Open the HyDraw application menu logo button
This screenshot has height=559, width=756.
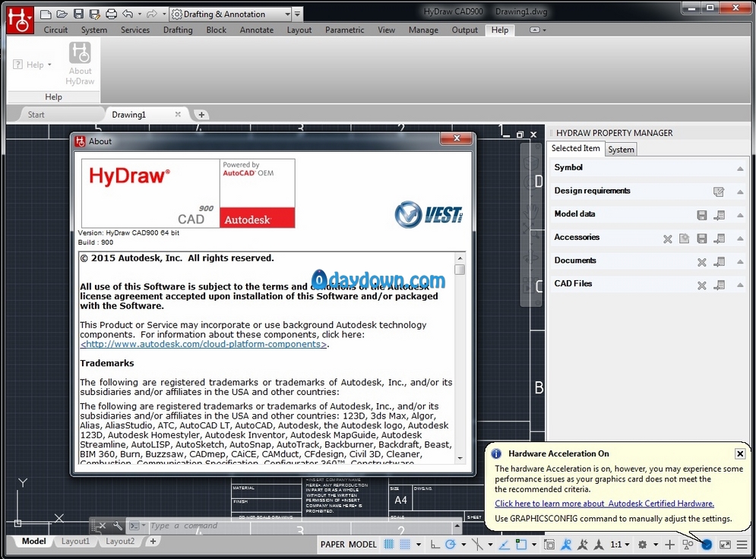tap(20, 21)
